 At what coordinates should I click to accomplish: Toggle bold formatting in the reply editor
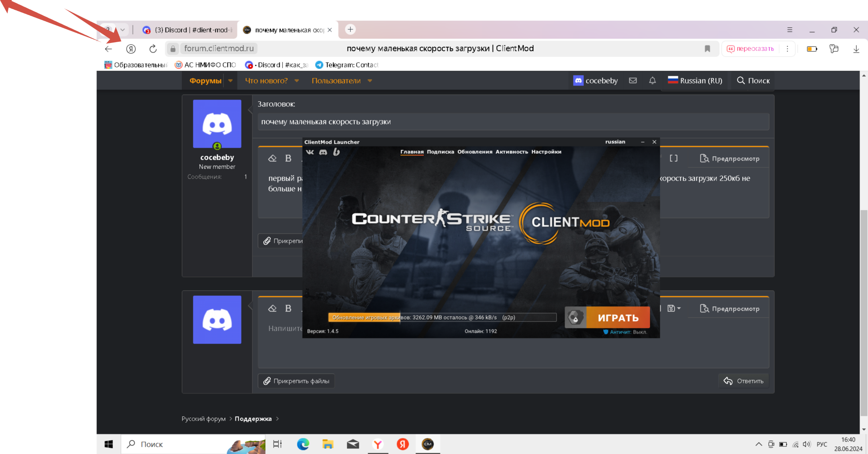point(288,308)
